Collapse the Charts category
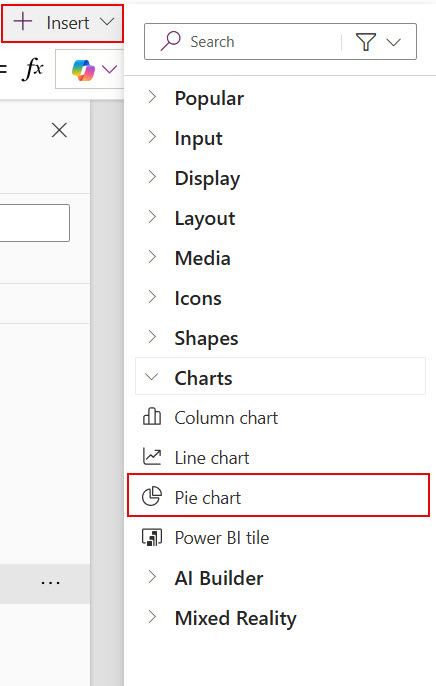Image resolution: width=436 pixels, height=686 pixels. 280,378
